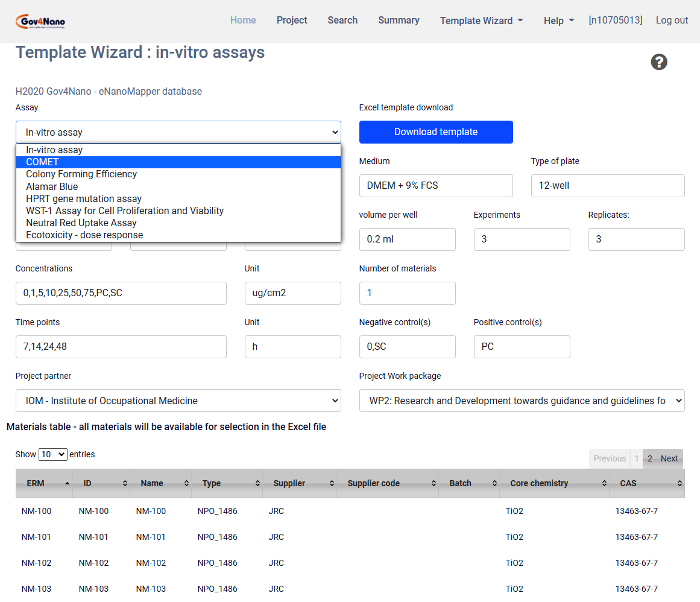Click the Log out link
This screenshot has width=700, height=602.
672,21
